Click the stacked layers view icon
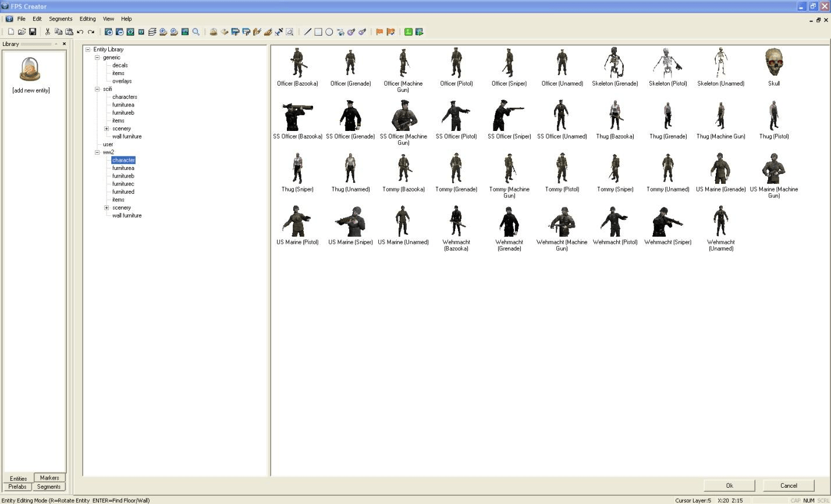Viewport: 831px width, 504px height. (152, 32)
